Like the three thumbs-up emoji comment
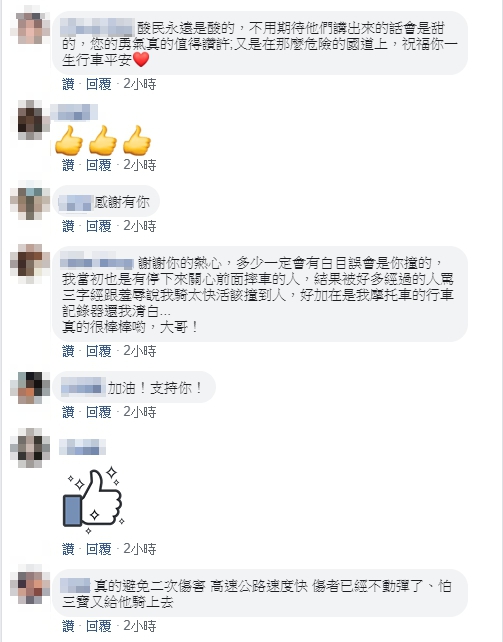Viewport: 503px width, 642px height. pos(68,165)
